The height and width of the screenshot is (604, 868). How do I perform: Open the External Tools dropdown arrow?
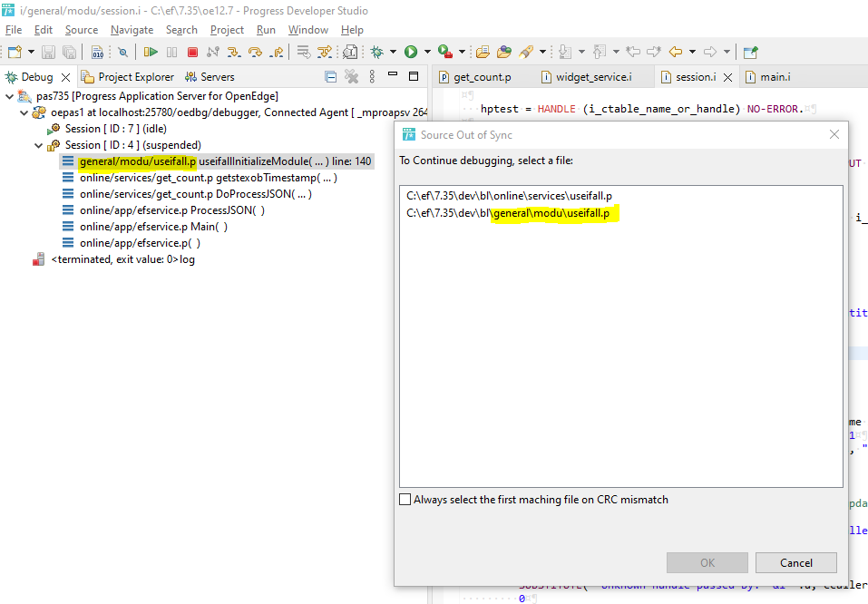tap(462, 52)
